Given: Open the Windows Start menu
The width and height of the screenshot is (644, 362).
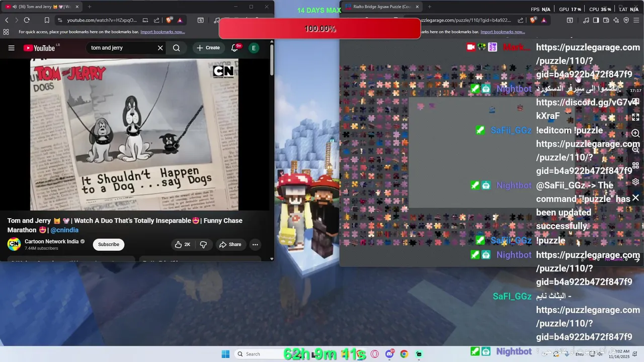Looking at the screenshot, I should [x=225, y=354].
